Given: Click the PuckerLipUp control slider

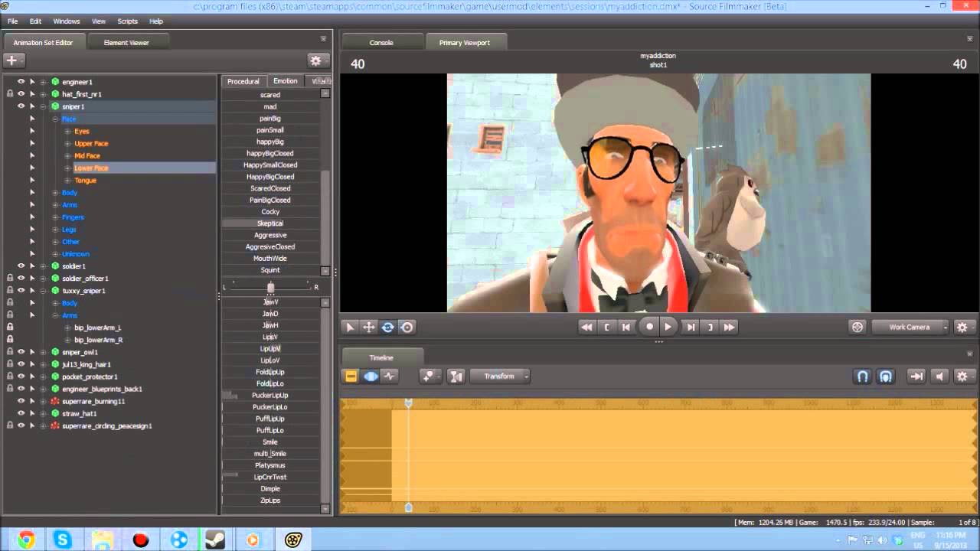Looking at the screenshot, I should [x=270, y=396].
